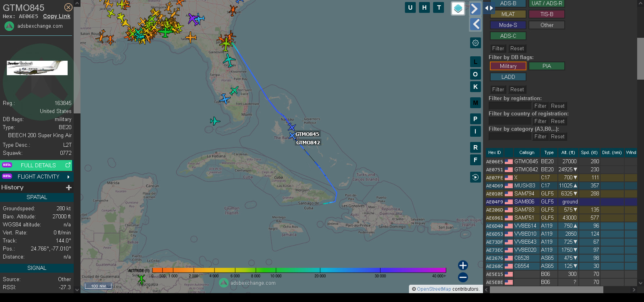Close the GTMO845 aircraft info panel
The height and width of the screenshot is (302, 644).
pyautogui.click(x=68, y=7)
